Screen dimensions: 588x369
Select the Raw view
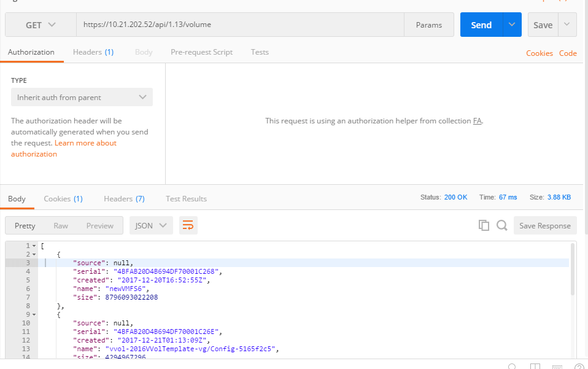(x=61, y=226)
